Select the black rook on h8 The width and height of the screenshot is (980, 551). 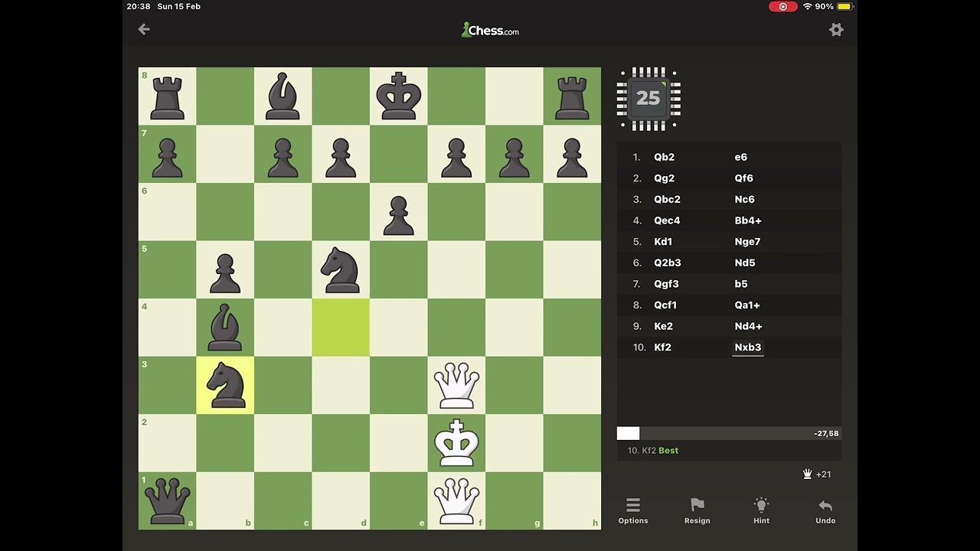pyautogui.click(x=572, y=97)
